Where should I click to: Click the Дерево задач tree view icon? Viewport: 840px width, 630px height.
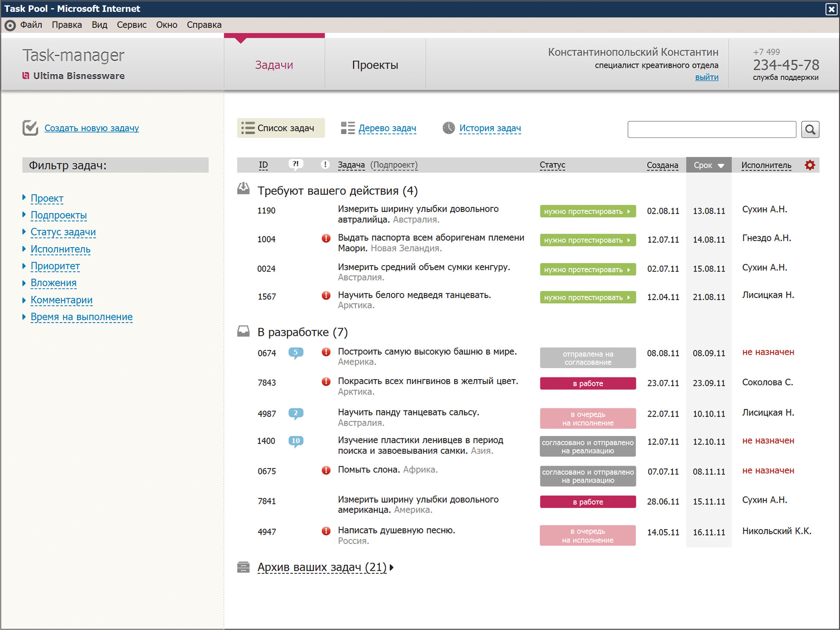click(347, 128)
